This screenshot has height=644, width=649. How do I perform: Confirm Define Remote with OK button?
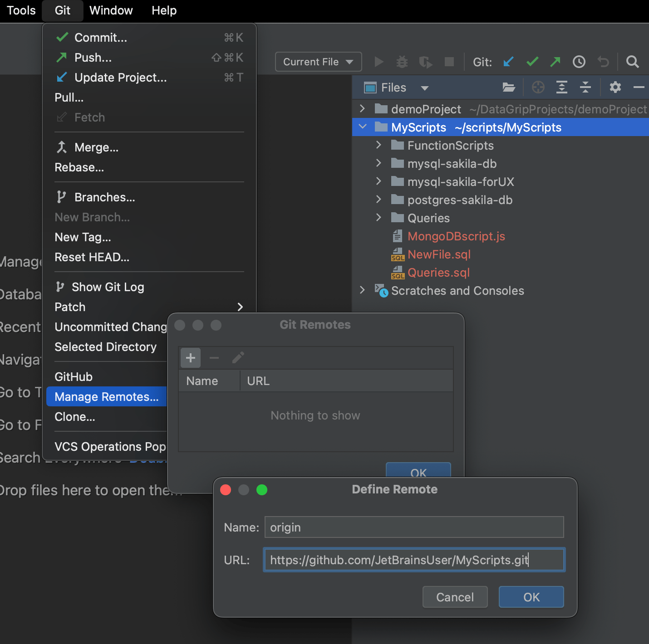[531, 597]
